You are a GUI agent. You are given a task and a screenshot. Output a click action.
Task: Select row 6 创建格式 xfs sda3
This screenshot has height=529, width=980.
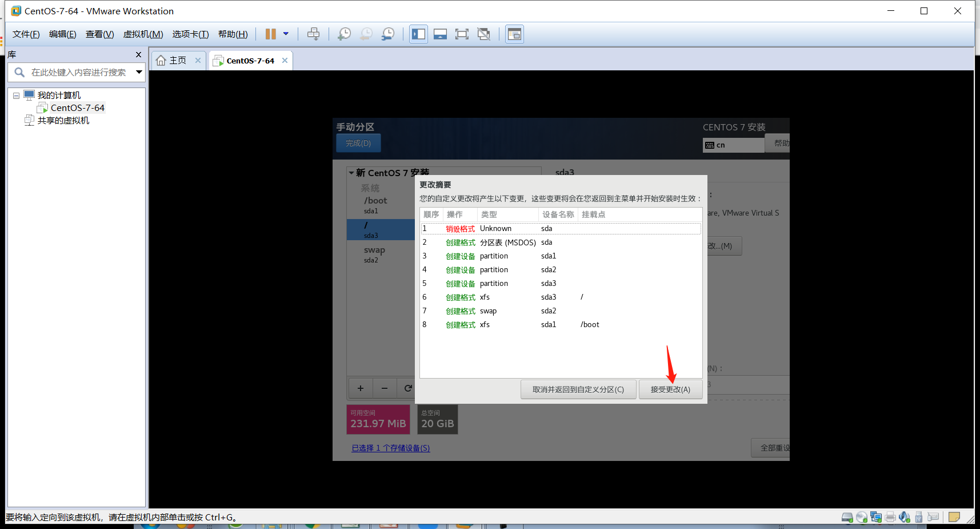coord(561,297)
